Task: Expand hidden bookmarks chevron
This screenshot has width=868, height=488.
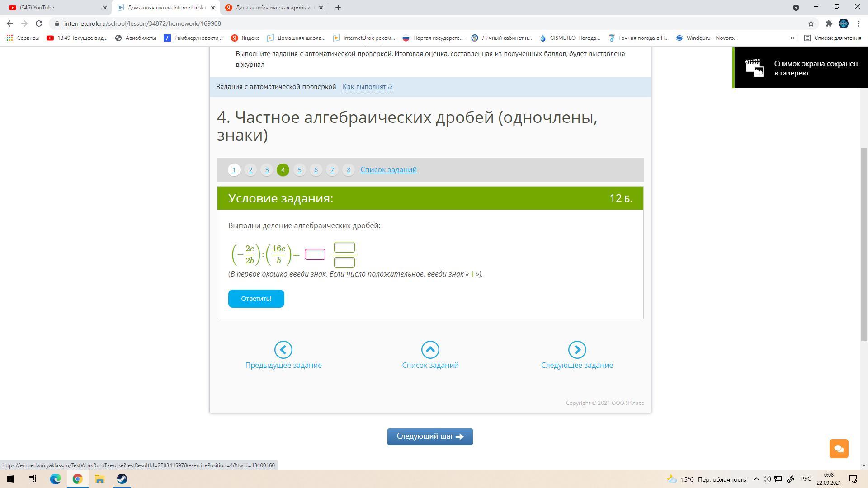Action: (792, 38)
